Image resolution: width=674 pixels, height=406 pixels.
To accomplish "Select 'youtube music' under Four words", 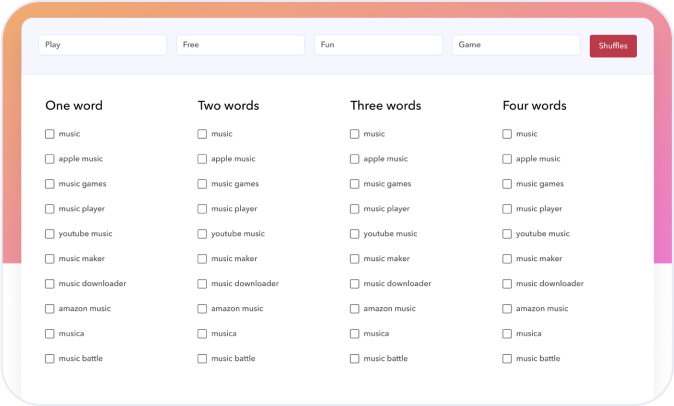I will click(x=507, y=234).
